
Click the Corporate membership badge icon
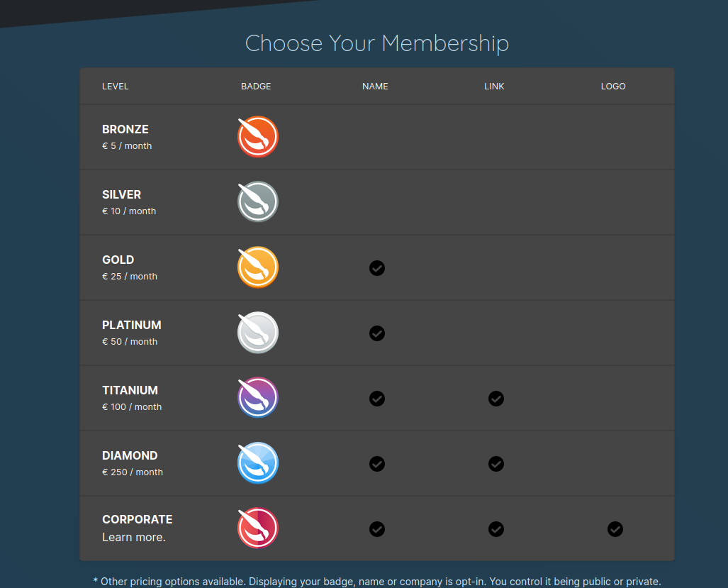point(258,528)
